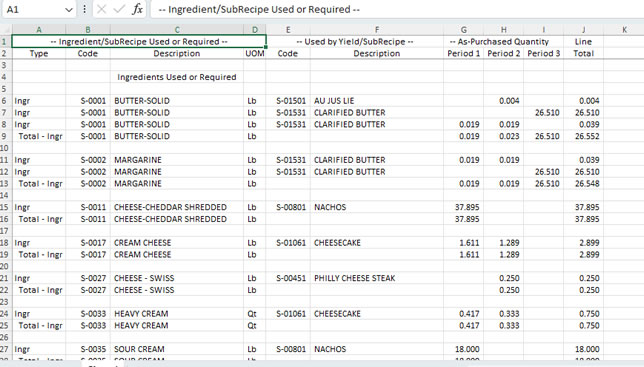The width and height of the screenshot is (644, 367).
Task: Click the 2.899 line total in row 18
Action: pos(583,243)
